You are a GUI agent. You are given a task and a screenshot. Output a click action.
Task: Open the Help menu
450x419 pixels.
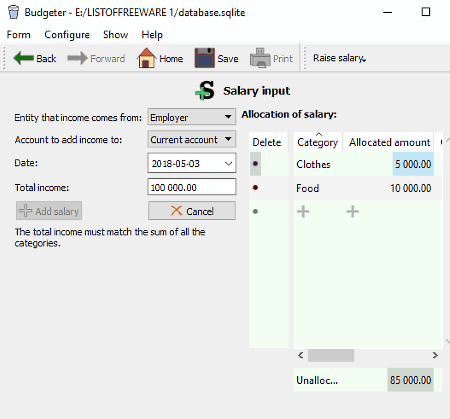[x=152, y=35]
